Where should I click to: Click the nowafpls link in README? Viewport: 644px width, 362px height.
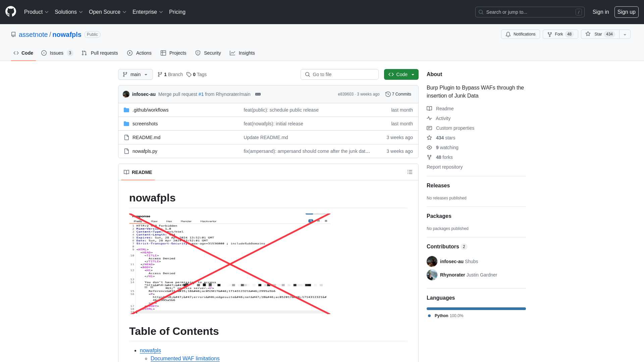tap(150, 350)
